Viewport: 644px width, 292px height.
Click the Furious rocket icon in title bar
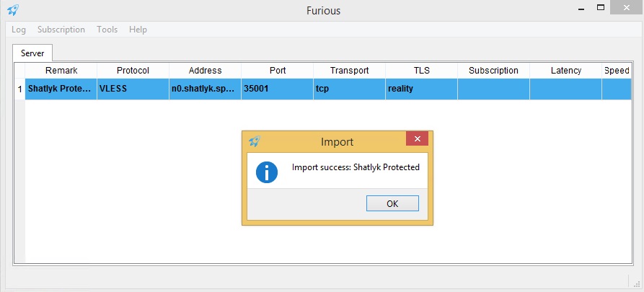[x=13, y=10]
